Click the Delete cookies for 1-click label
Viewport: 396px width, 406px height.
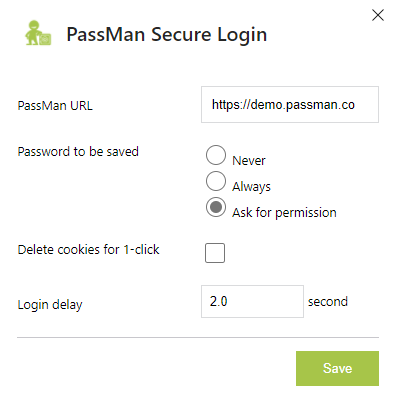click(88, 250)
